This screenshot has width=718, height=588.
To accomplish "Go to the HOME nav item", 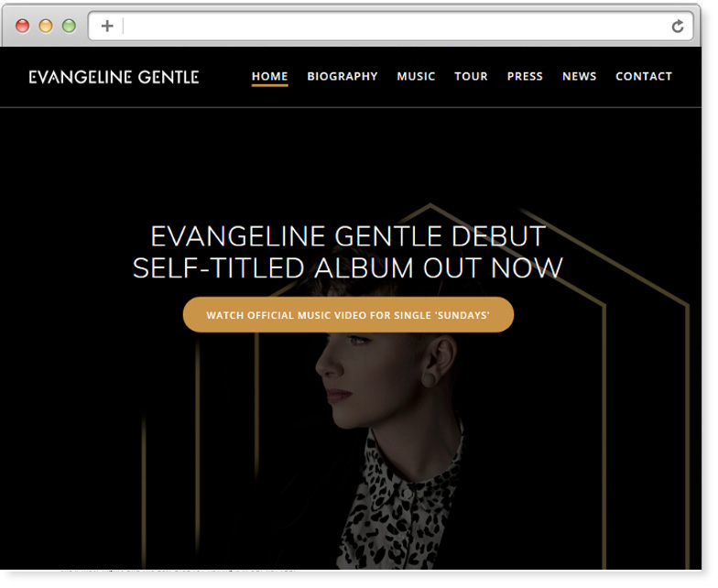I will [x=269, y=77].
